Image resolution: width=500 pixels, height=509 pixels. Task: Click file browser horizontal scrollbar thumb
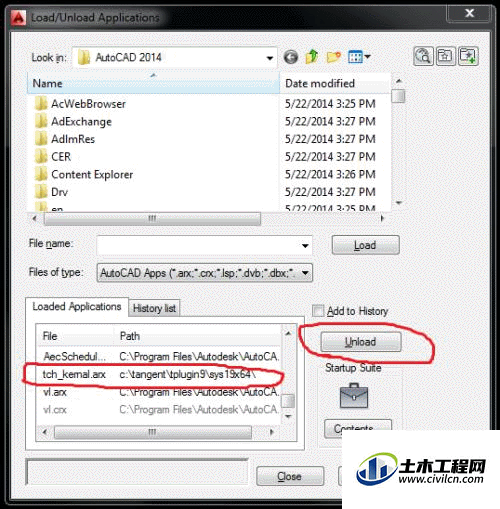pos(152,219)
